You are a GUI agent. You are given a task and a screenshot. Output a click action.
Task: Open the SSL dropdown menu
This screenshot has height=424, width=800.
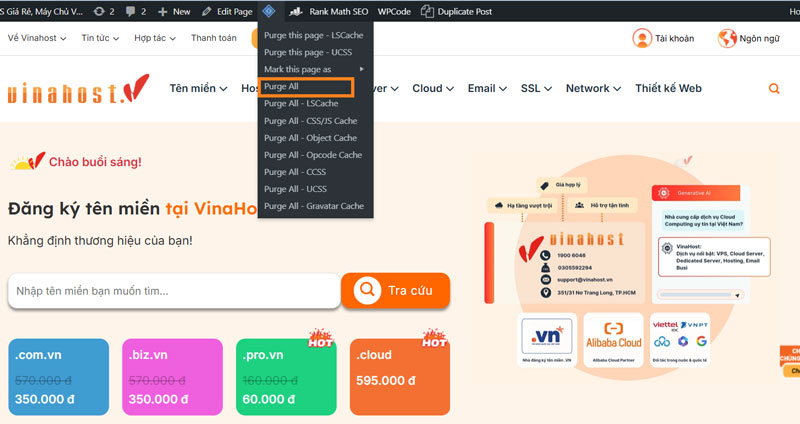[536, 89]
